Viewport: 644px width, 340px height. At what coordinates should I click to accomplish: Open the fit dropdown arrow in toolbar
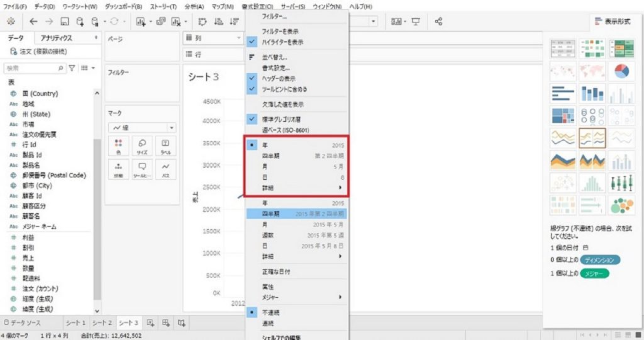[373, 21]
